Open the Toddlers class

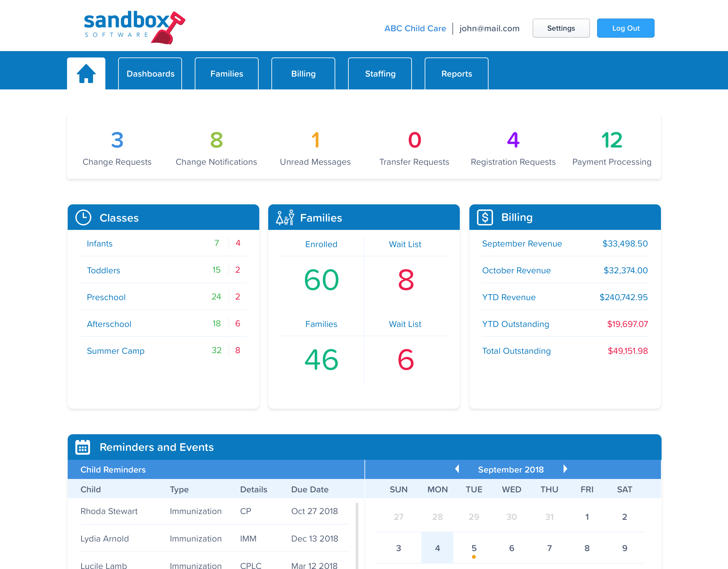pyautogui.click(x=103, y=270)
